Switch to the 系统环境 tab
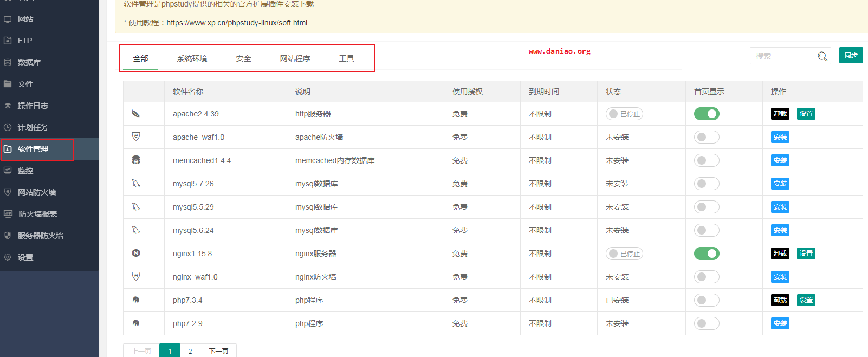Viewport: 868px width, 357px height. coord(192,59)
